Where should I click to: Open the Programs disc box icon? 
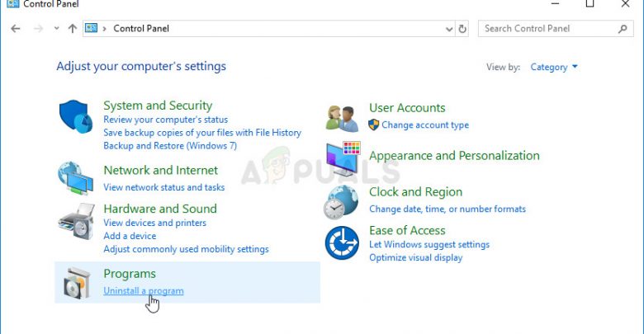[x=78, y=283]
